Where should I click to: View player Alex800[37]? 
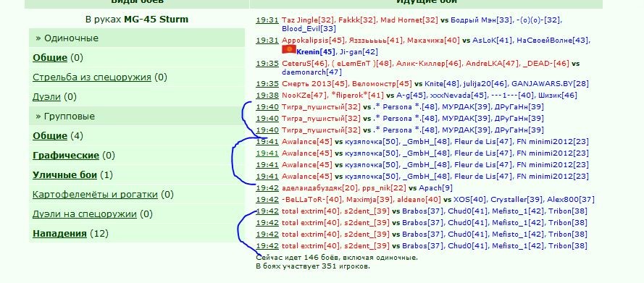[x=571, y=200]
